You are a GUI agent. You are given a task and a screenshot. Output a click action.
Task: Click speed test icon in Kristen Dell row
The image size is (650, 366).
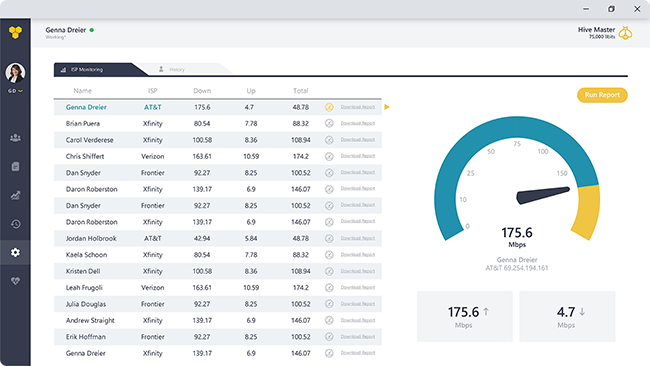coord(329,271)
